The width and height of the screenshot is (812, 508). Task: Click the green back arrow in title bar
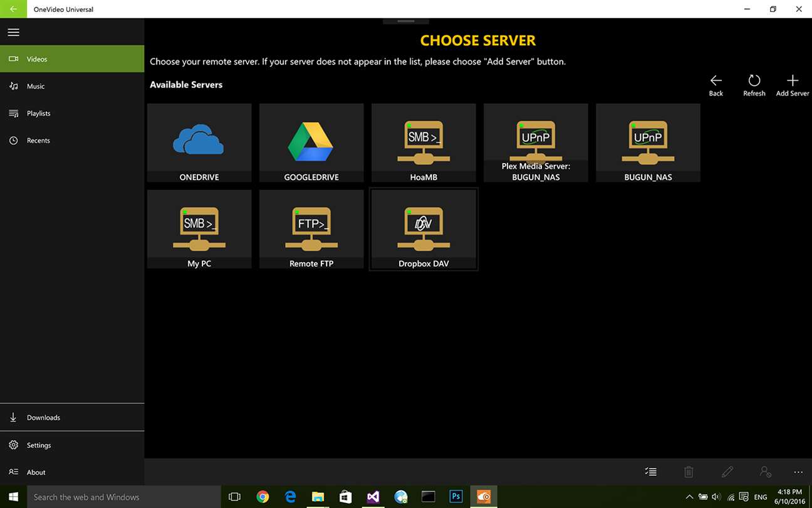pyautogui.click(x=13, y=9)
